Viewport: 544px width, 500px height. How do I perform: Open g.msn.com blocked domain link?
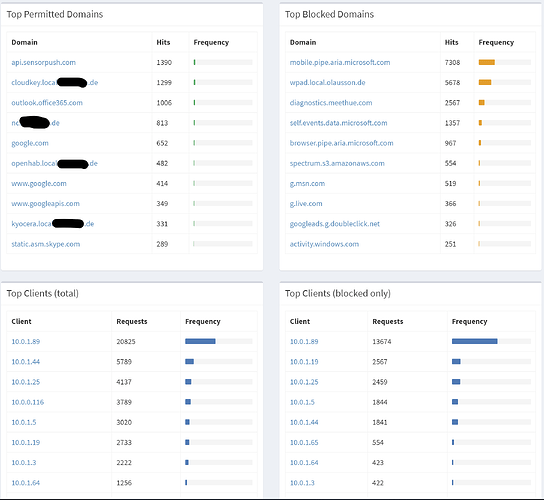coord(307,183)
